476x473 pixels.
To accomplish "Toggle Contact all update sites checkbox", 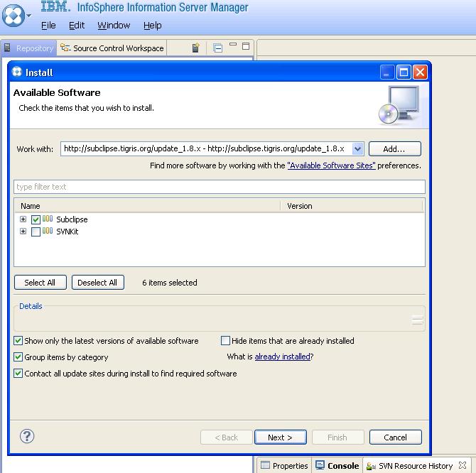I will (18, 373).
